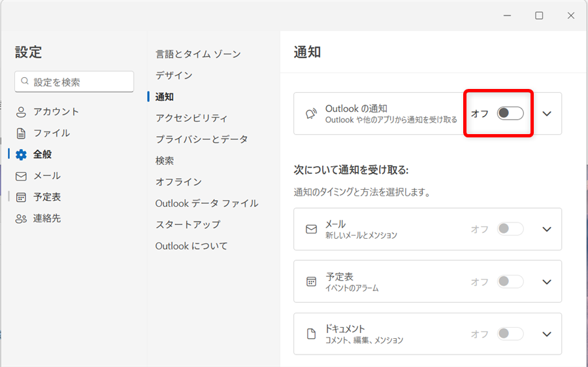The height and width of the screenshot is (367, 588).
Task: Click the Account person icon in sidebar
Action: tap(21, 112)
